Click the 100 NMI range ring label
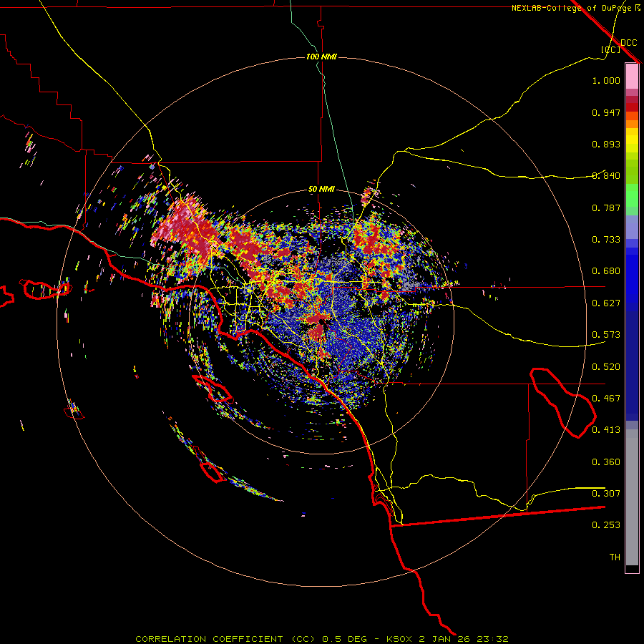 (321, 57)
